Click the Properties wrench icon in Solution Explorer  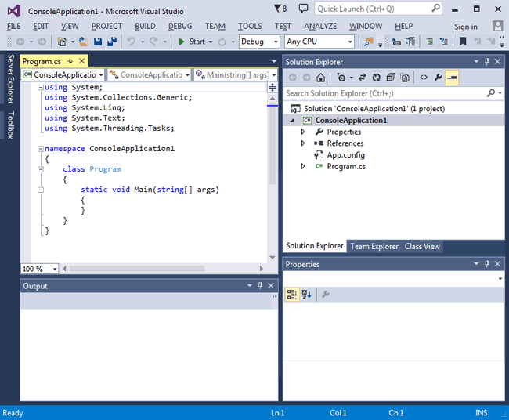tap(438, 78)
